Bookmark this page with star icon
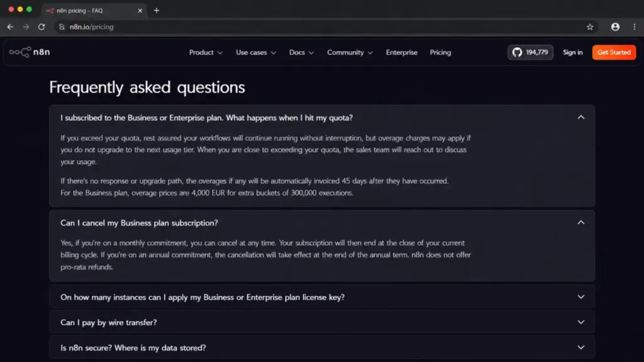 click(x=590, y=26)
